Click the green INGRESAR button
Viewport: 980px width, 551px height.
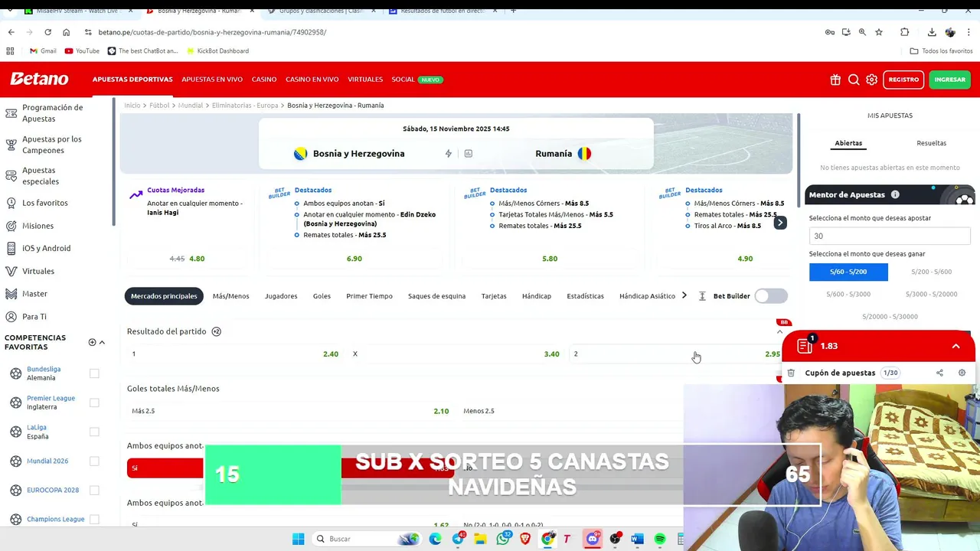949,80
